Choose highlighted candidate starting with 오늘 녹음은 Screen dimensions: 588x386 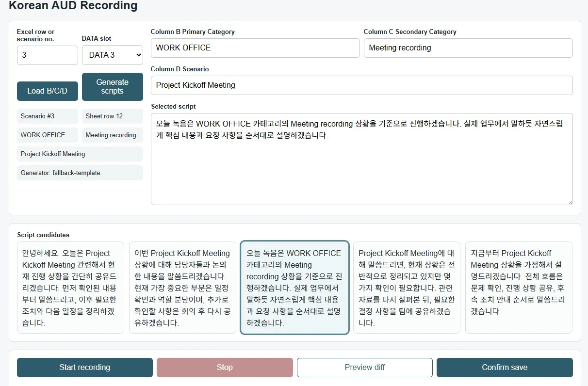pos(294,288)
